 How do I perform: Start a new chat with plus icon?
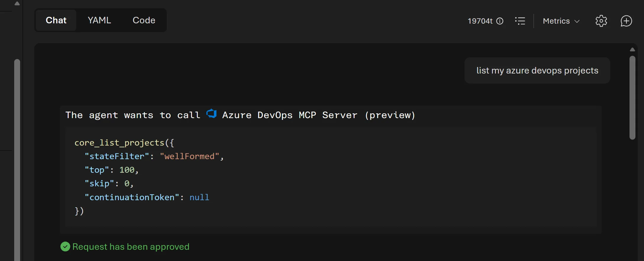click(626, 21)
